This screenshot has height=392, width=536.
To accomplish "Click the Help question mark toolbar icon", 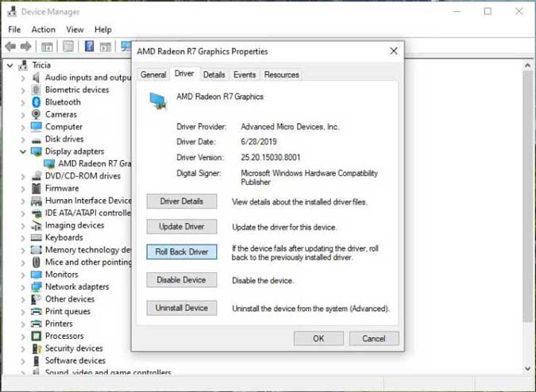I will coord(89,46).
